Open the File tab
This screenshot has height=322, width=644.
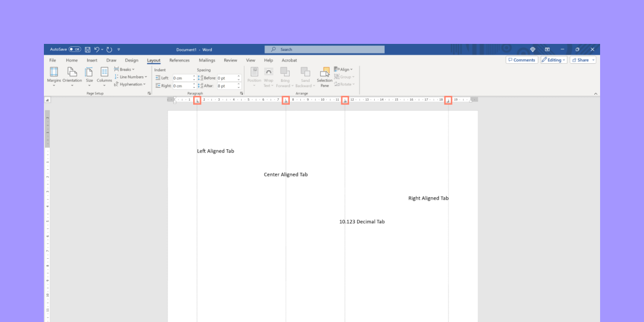pos(53,60)
